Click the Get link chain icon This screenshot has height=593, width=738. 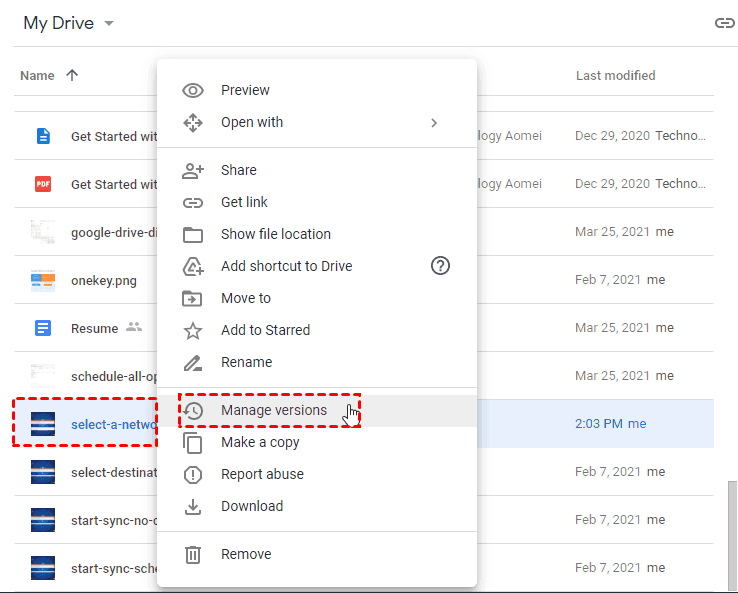point(193,202)
